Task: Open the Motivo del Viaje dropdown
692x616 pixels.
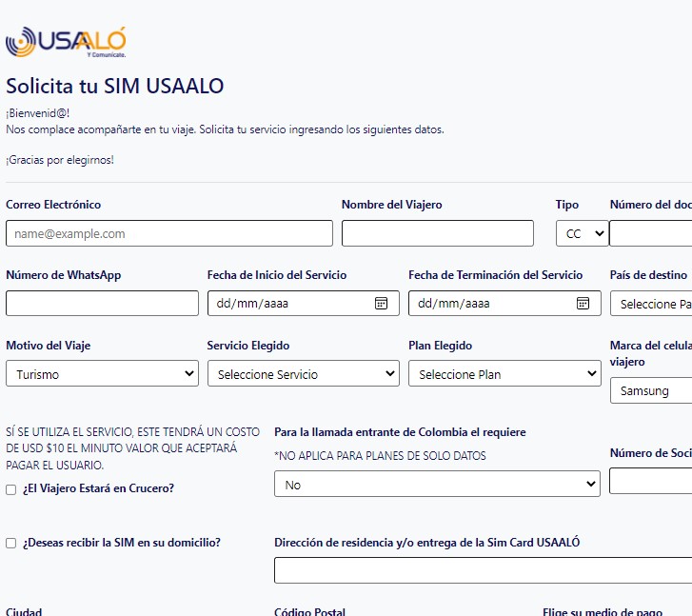Action: point(103,373)
